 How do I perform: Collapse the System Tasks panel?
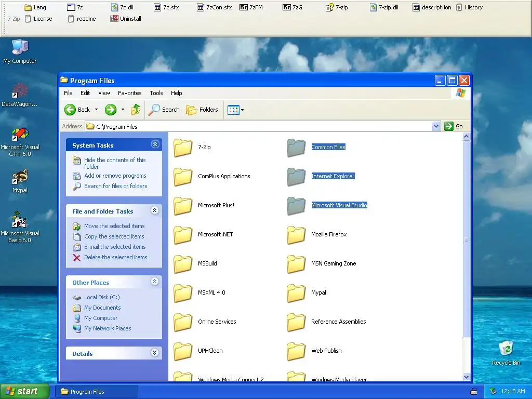pyautogui.click(x=155, y=144)
